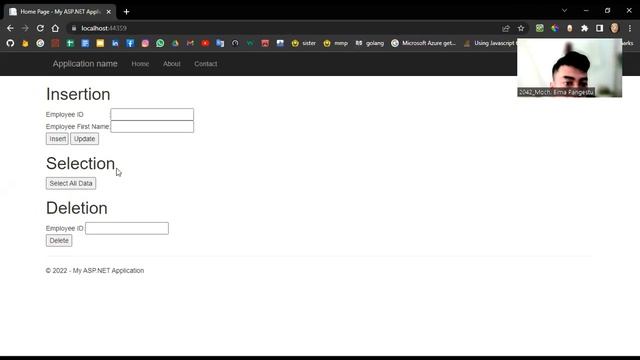Screen dimensions: 640x360
Task: Focus the Insertion Employee ID field
Action: point(152,114)
